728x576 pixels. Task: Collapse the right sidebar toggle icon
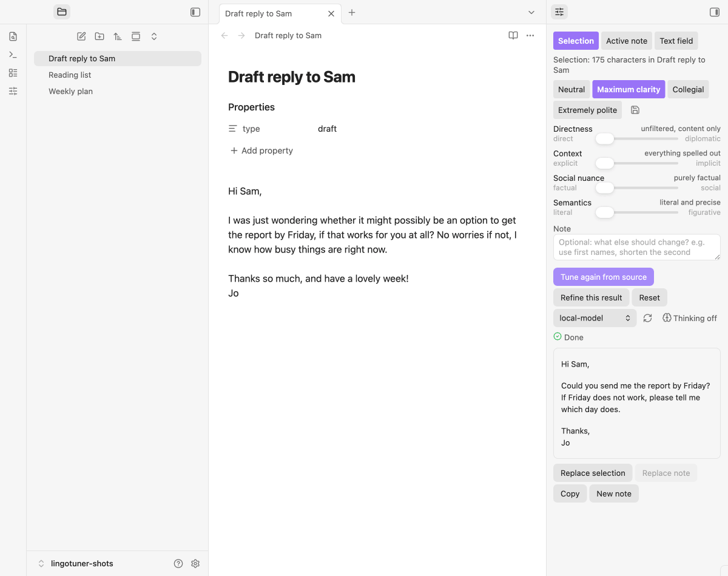pyautogui.click(x=714, y=12)
